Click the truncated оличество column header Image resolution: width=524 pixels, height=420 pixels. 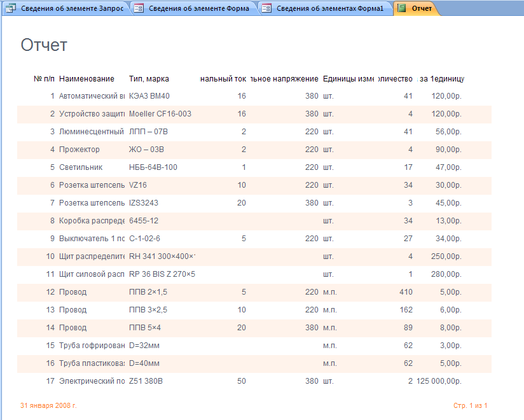click(x=396, y=79)
